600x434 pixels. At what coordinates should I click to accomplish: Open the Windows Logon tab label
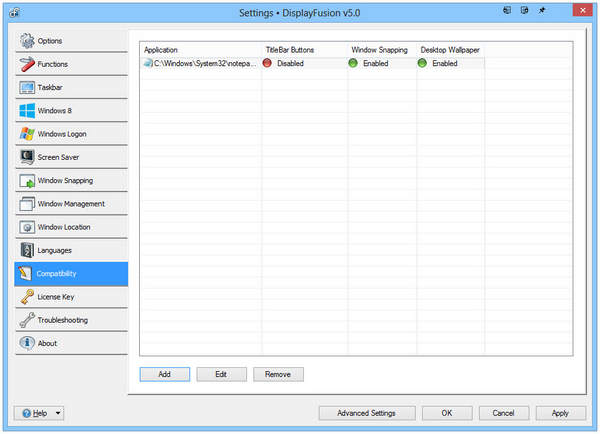tap(62, 134)
